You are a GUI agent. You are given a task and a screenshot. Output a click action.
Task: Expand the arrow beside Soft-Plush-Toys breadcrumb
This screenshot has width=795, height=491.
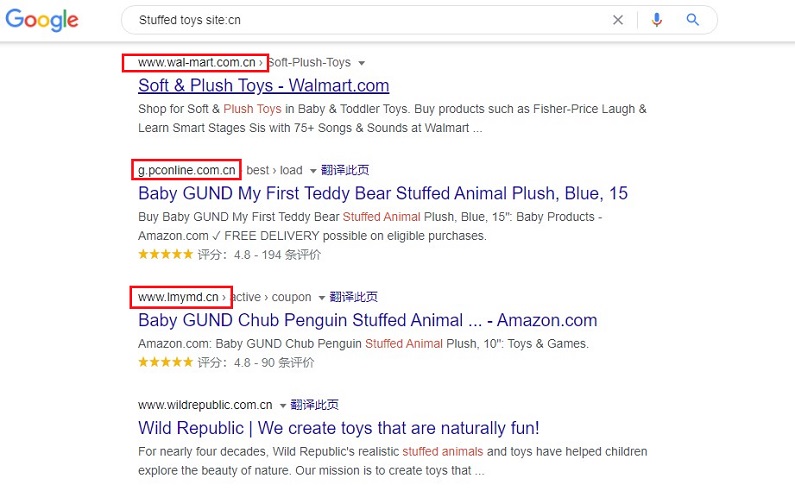(x=361, y=63)
